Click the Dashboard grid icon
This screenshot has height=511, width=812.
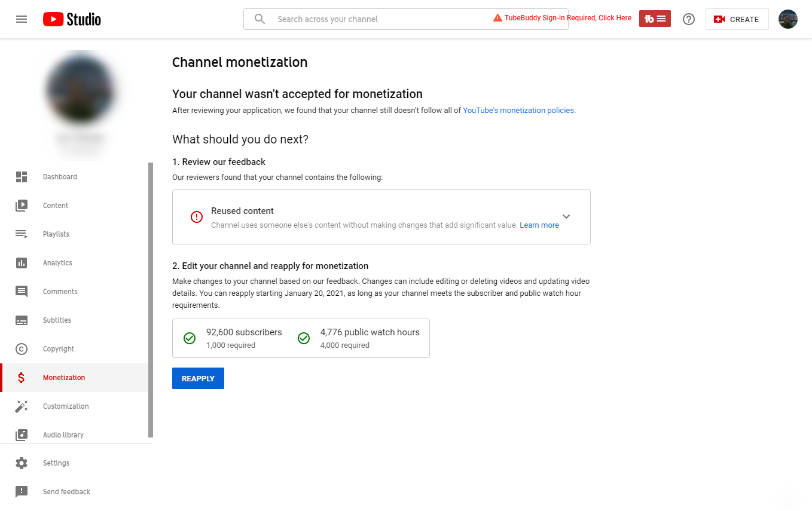coord(22,177)
